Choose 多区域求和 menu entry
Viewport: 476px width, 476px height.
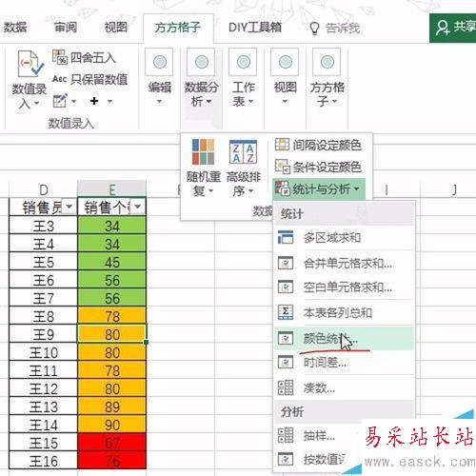click(x=345, y=237)
